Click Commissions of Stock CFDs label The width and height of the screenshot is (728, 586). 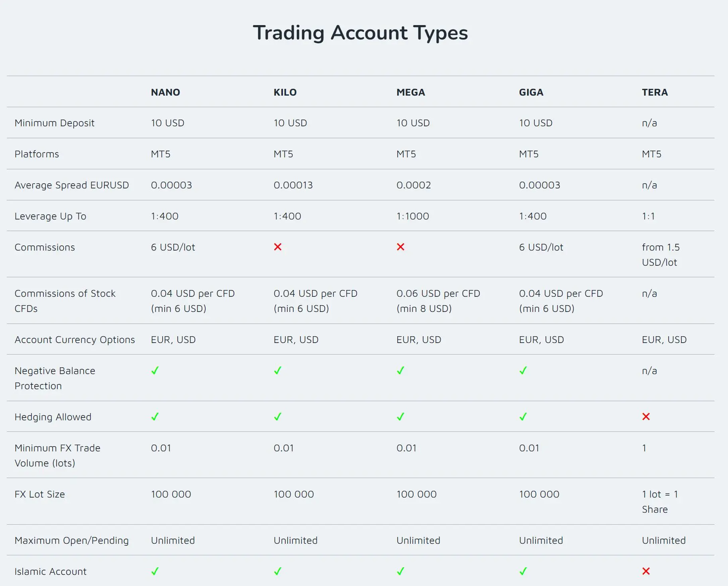pos(65,301)
